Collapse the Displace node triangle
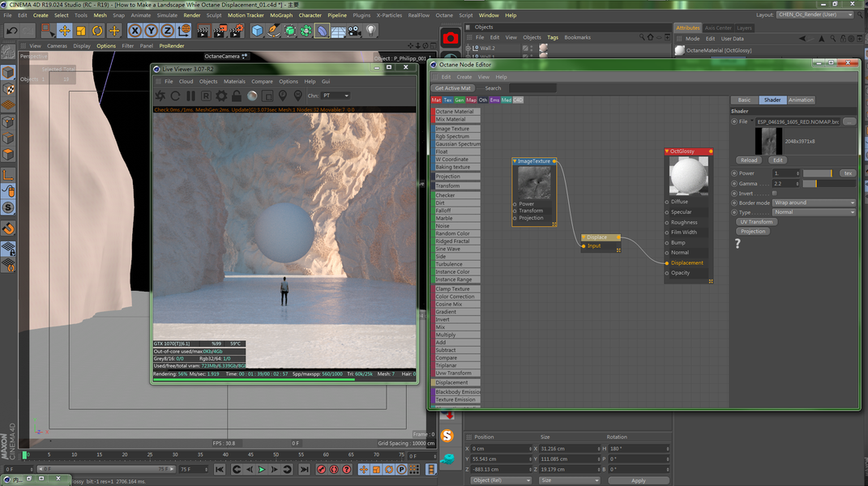 pos(584,237)
